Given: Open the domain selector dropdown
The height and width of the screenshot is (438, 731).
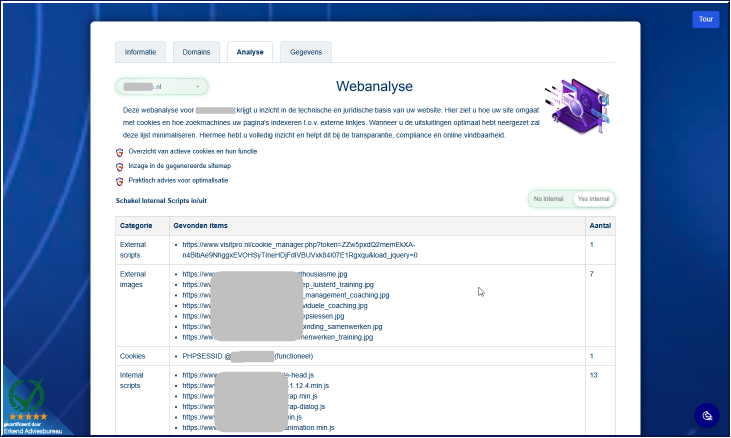Looking at the screenshot, I should [162, 87].
